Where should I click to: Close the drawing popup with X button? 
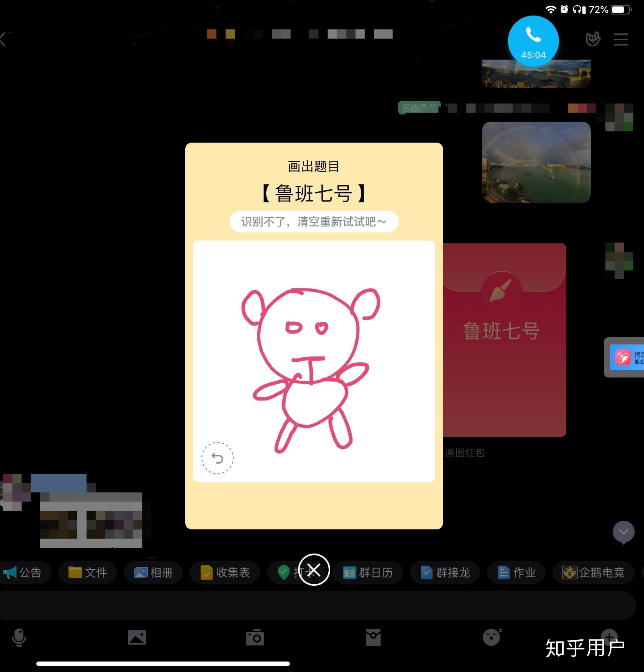[314, 570]
